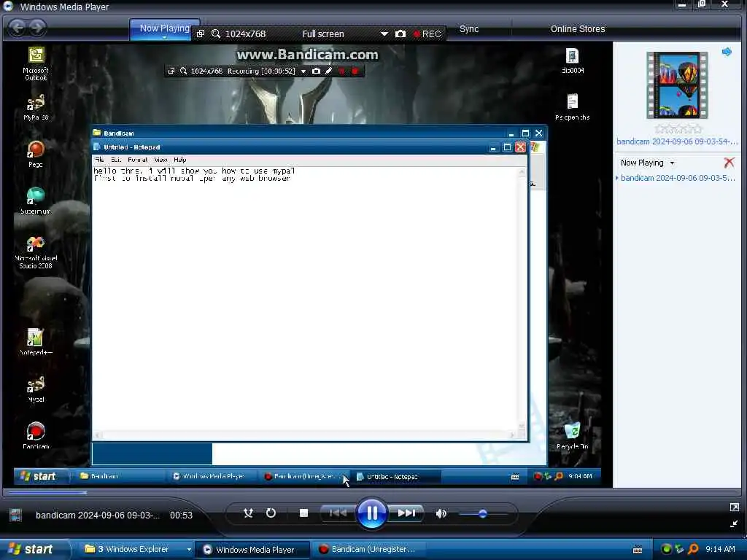
Task: Click the hot-air balloon video thumbnail
Action: (676, 85)
